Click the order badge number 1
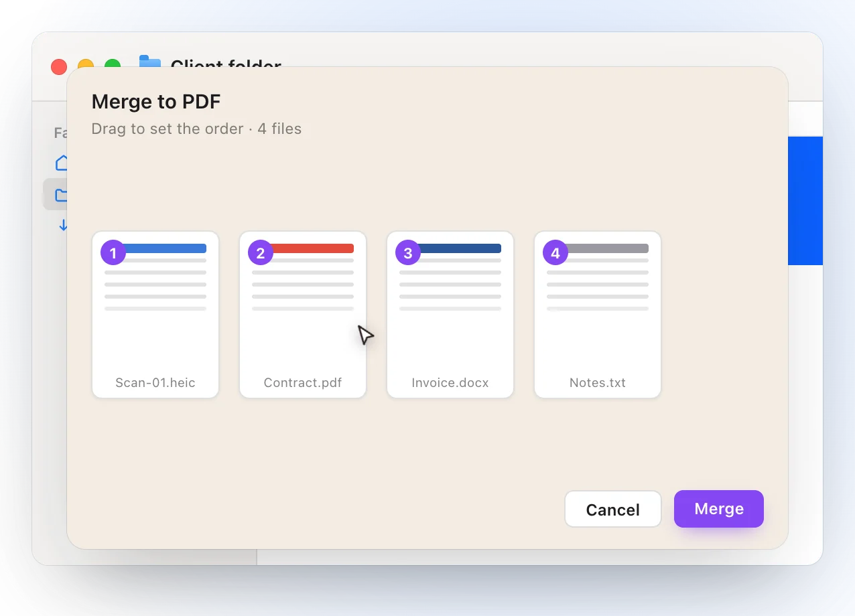The height and width of the screenshot is (616, 855). pyautogui.click(x=113, y=252)
